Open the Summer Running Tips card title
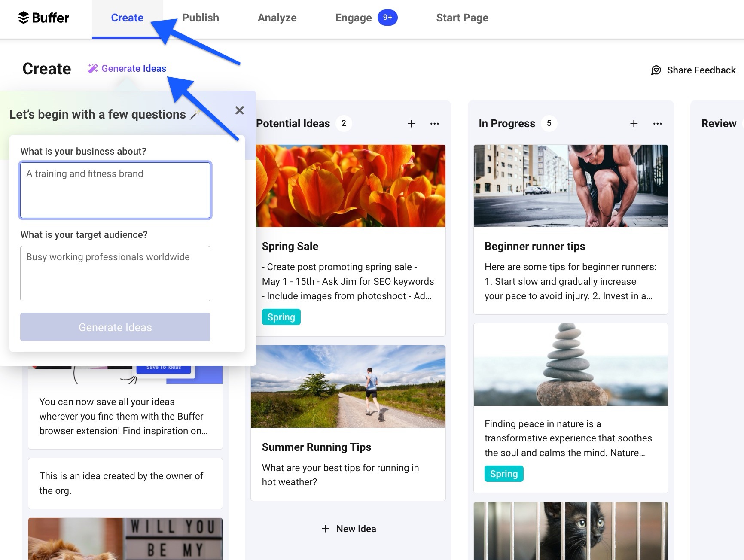Screen dimensions: 744x560 pyautogui.click(x=316, y=447)
